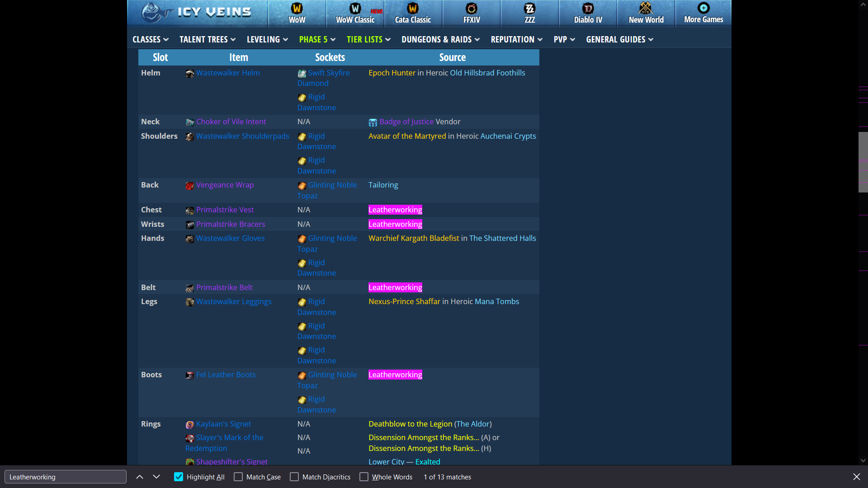This screenshot has width=868, height=488.
Task: Expand the Classes dropdown menu
Action: tap(151, 39)
